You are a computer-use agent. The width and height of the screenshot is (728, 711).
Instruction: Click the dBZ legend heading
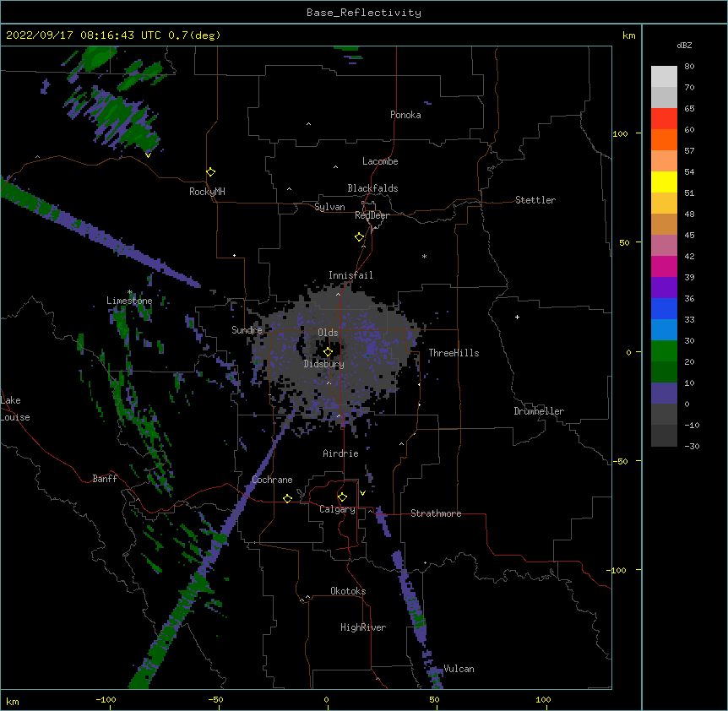pos(684,46)
